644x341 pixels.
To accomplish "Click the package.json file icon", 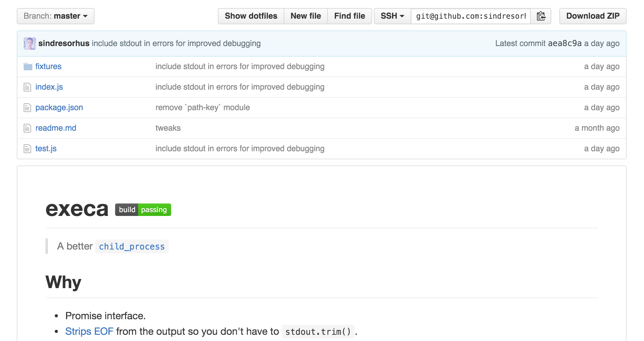I will (x=27, y=108).
